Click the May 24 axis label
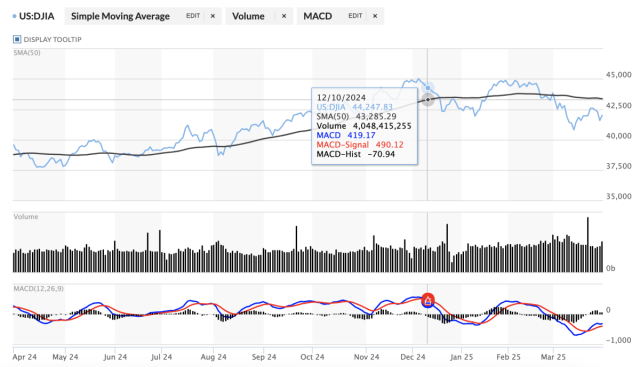640x367 pixels. 65,357
